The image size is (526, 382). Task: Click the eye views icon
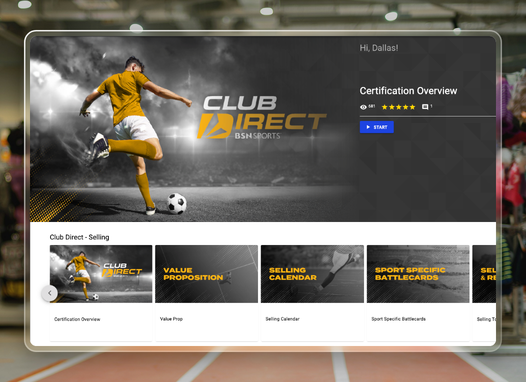click(363, 107)
